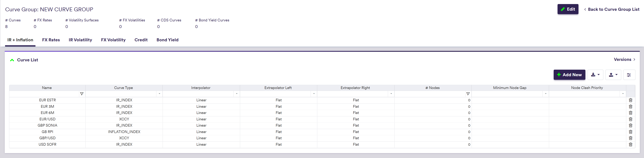The height and width of the screenshot is (158, 644).
Task: Click trash icon for GB RPI curve
Action: tap(630, 132)
